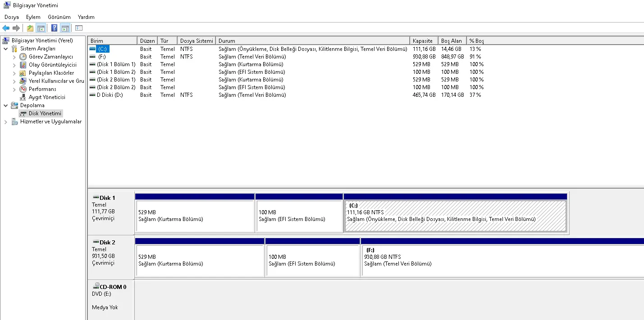Click the Olay Görüntüleyicisi icon
This screenshot has width=644, height=320.
point(23,65)
